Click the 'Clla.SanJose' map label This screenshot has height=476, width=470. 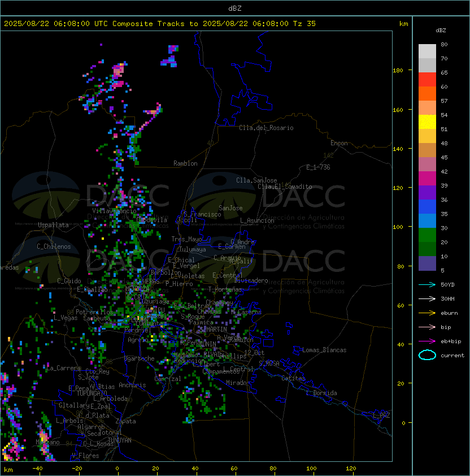[x=256, y=180]
